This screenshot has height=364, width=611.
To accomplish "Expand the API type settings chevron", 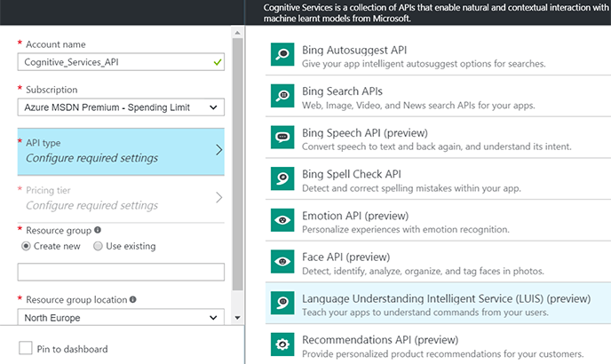I will tap(219, 150).
